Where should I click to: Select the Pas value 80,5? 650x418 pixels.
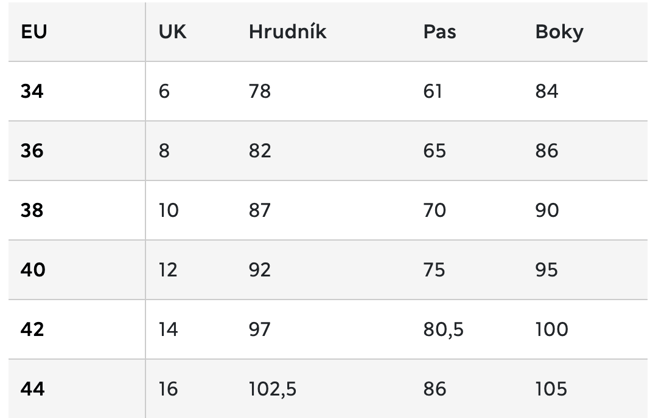(x=444, y=330)
